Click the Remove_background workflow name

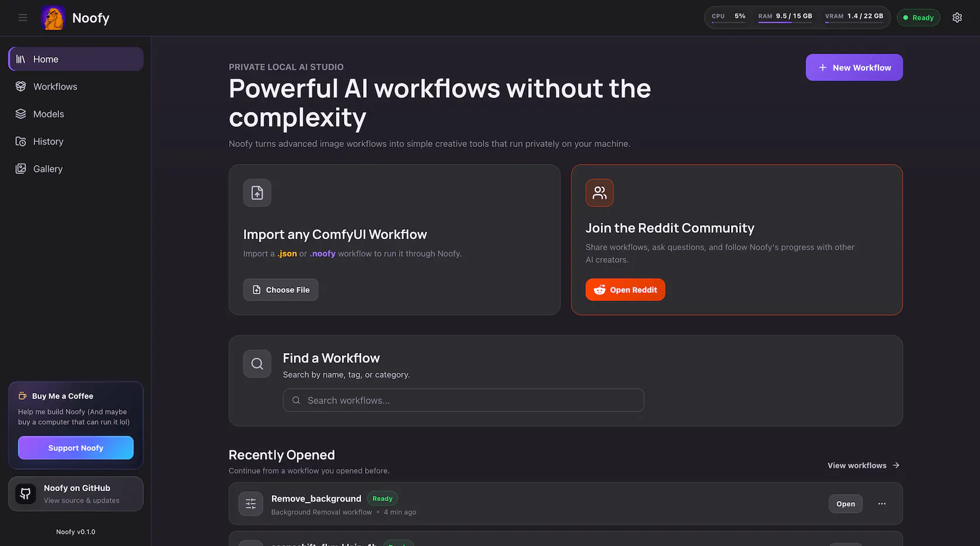click(x=316, y=499)
